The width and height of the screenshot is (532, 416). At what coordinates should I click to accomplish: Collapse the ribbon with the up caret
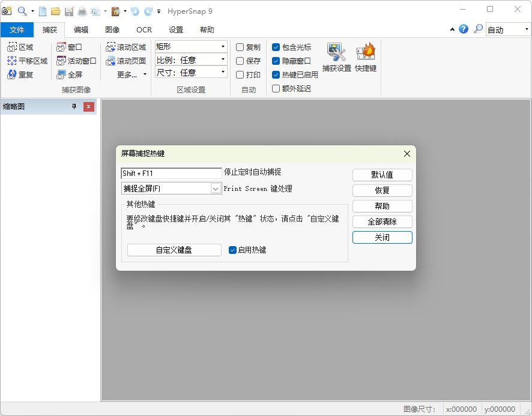pyautogui.click(x=452, y=29)
